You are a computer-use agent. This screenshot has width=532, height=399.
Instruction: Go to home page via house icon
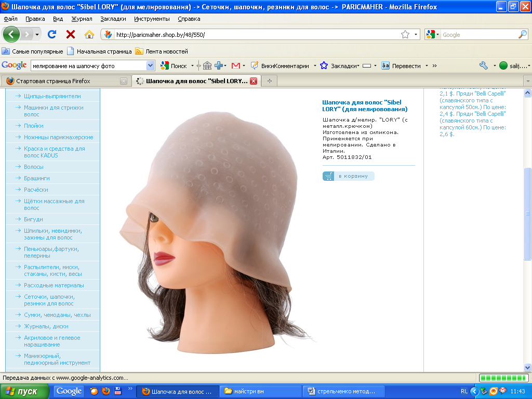click(89, 34)
